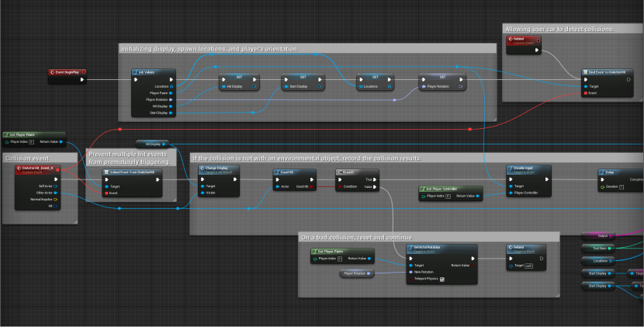644x327 pixels.
Task: Click the red Event pin on Bind Event to OnActorHit
Action: point(586,93)
